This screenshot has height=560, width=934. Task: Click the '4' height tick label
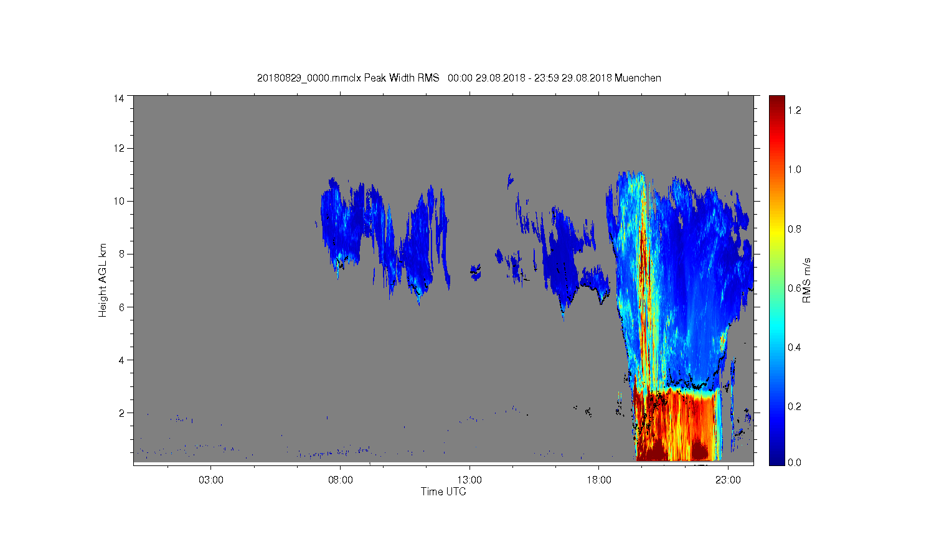coord(122,360)
